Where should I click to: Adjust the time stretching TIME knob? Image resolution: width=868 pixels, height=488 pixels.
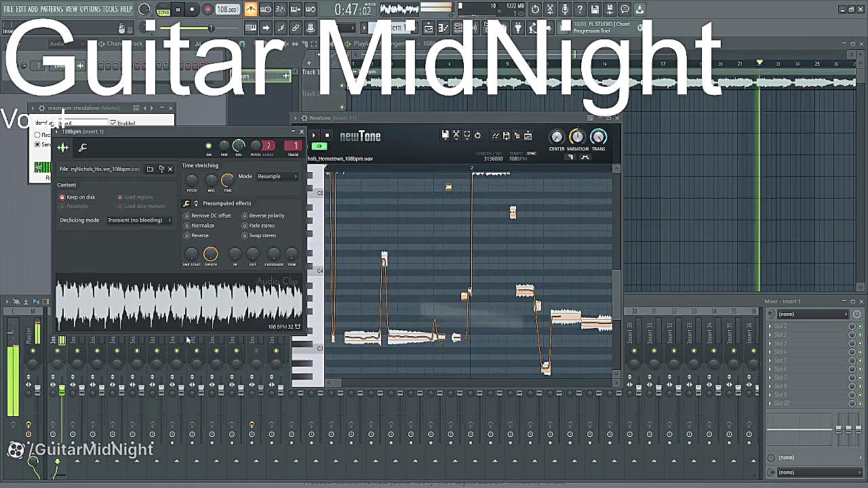point(228,180)
